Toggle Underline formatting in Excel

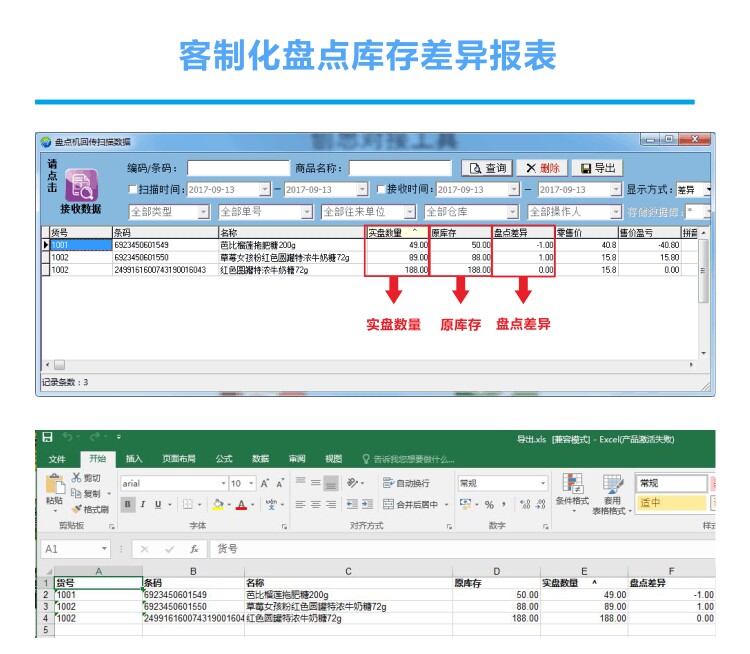tap(158, 504)
